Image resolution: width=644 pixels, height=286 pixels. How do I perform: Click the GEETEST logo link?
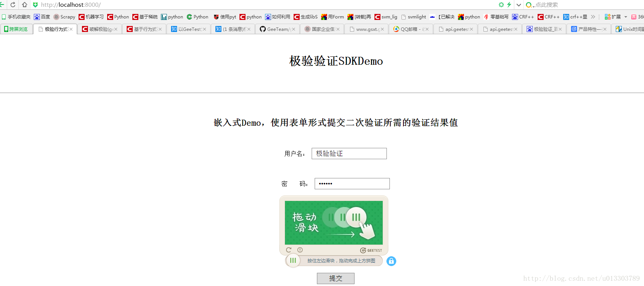371,250
